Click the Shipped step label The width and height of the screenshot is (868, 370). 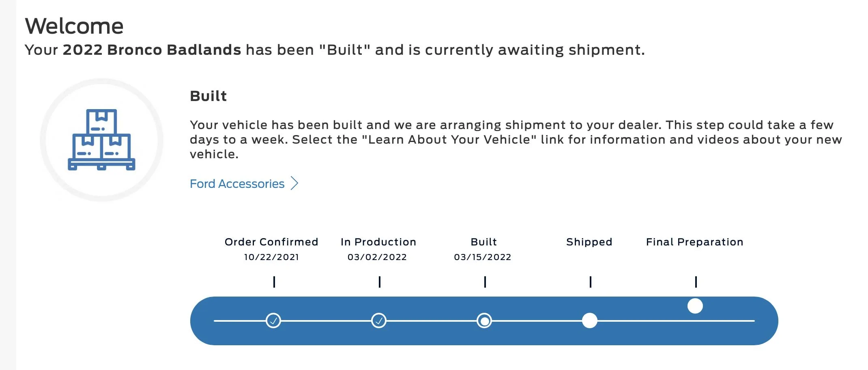click(589, 242)
